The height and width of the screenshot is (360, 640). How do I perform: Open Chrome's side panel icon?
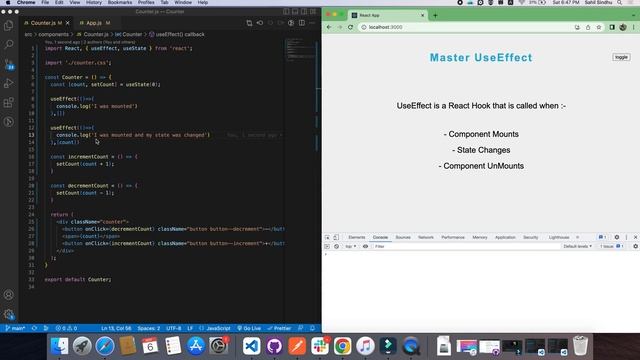tap(612, 27)
